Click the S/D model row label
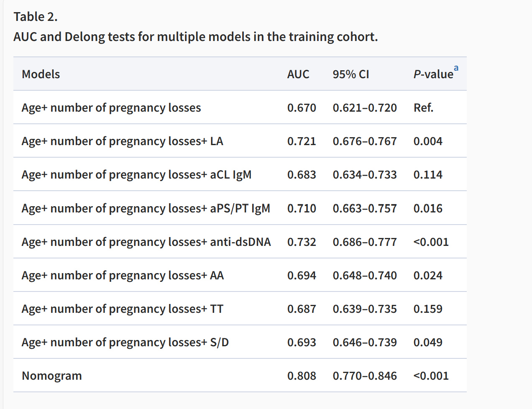This screenshot has height=409, width=532. tap(125, 343)
